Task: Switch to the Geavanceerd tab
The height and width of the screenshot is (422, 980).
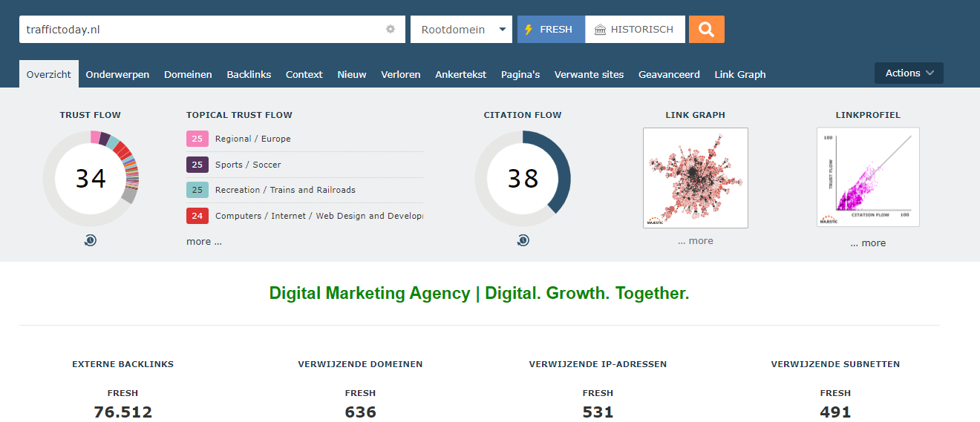Action: point(669,74)
